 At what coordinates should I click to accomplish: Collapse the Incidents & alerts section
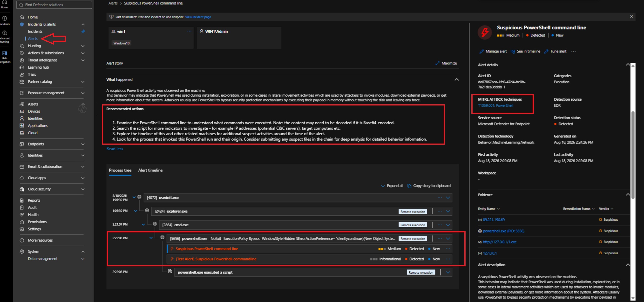point(83,25)
